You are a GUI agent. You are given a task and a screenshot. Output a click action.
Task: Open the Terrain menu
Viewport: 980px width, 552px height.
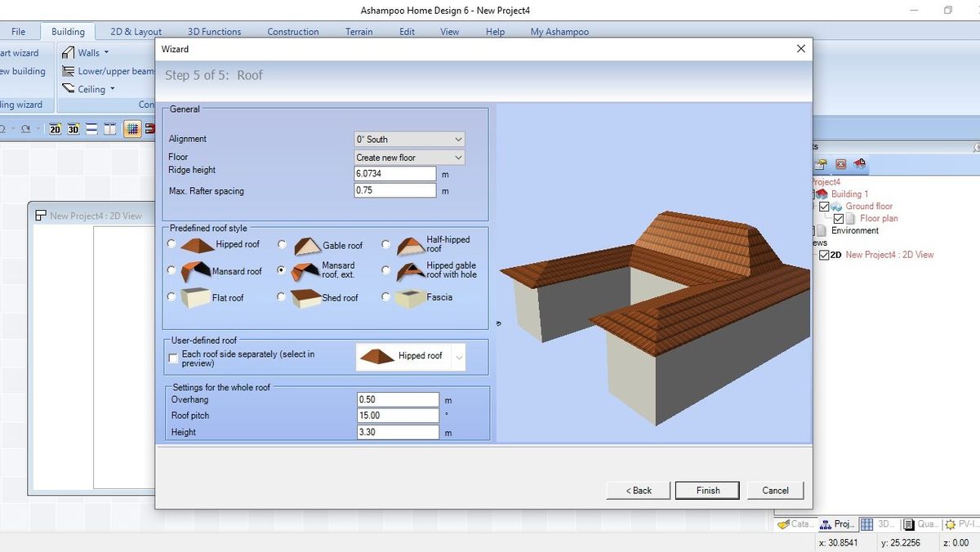click(x=359, y=32)
